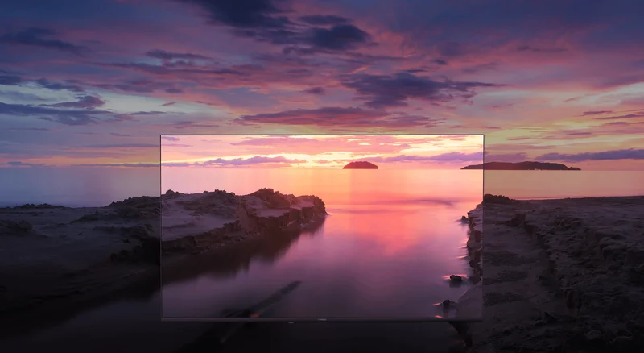Click the brand logo on TV bottom bezel

pyautogui.click(x=322, y=319)
